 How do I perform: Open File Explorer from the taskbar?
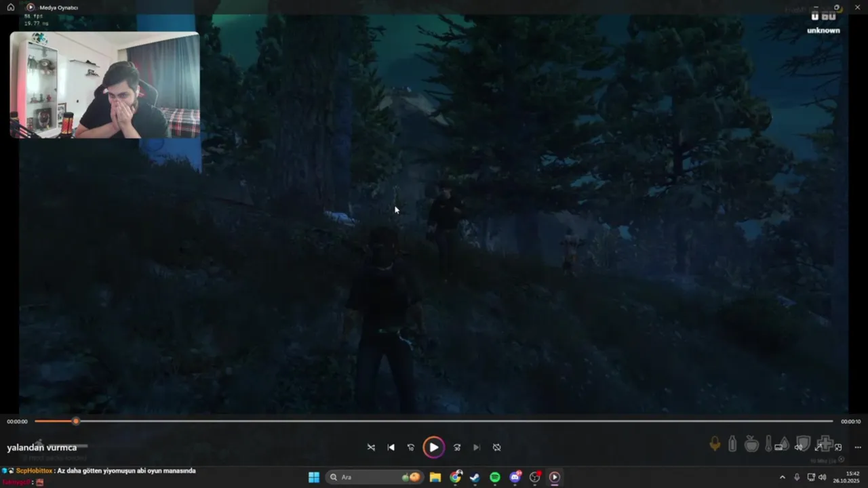pyautogui.click(x=435, y=477)
